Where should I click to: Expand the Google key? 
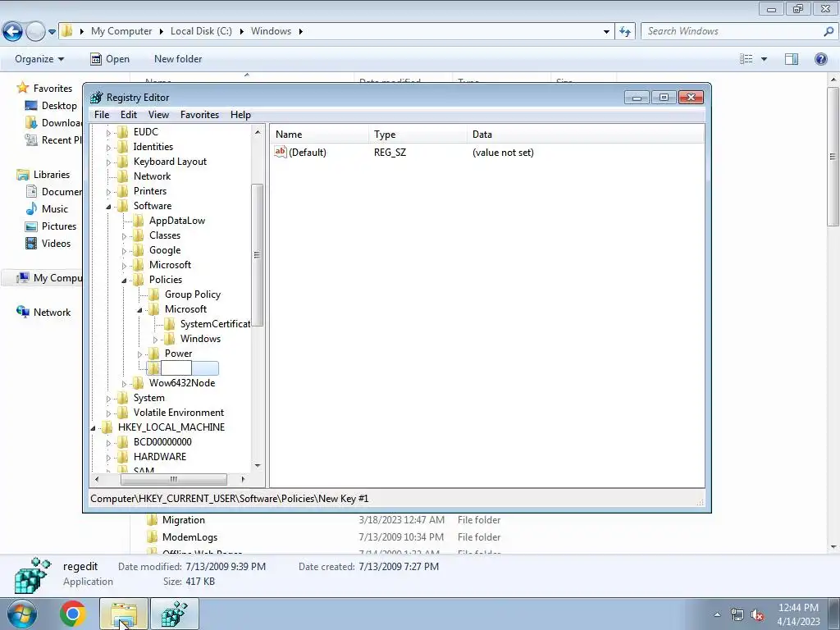(125, 251)
